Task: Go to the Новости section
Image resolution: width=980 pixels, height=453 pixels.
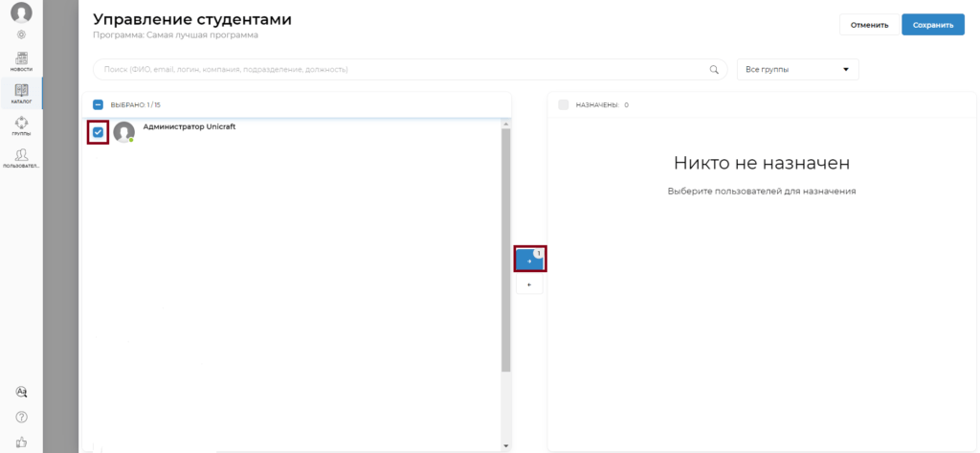Action: coord(21,61)
